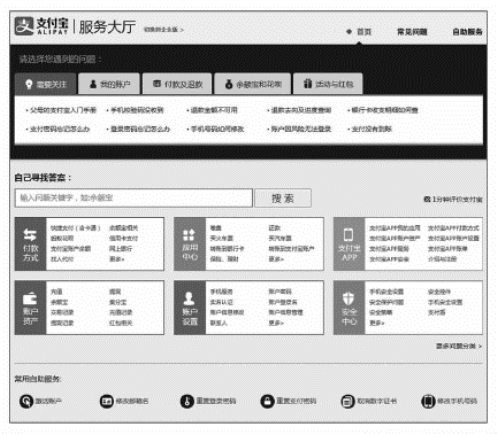This screenshot has width=497, height=434.
Task: Click the Alipay logo in the header
Action: coord(41,26)
